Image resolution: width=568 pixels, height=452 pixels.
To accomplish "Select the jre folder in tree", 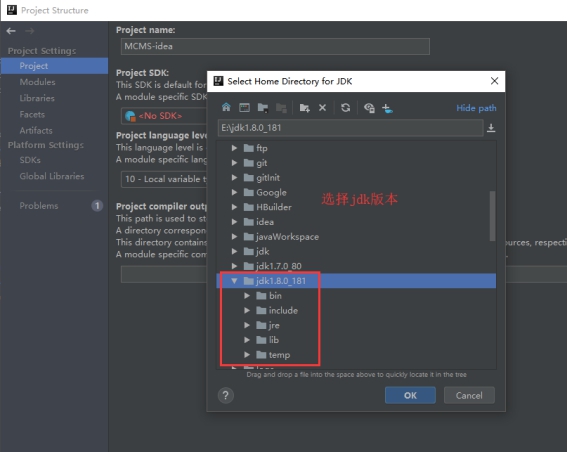I will click(273, 325).
